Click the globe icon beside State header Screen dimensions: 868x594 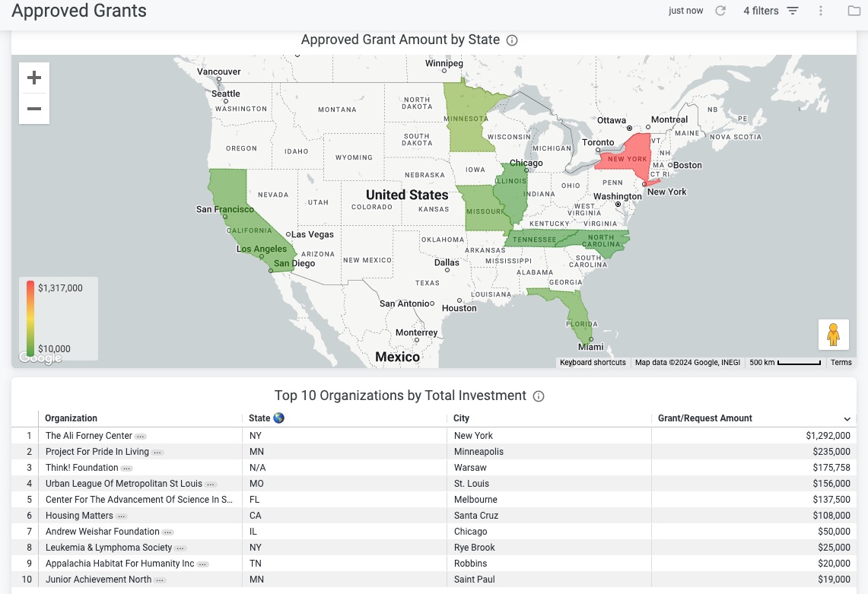pyautogui.click(x=279, y=418)
